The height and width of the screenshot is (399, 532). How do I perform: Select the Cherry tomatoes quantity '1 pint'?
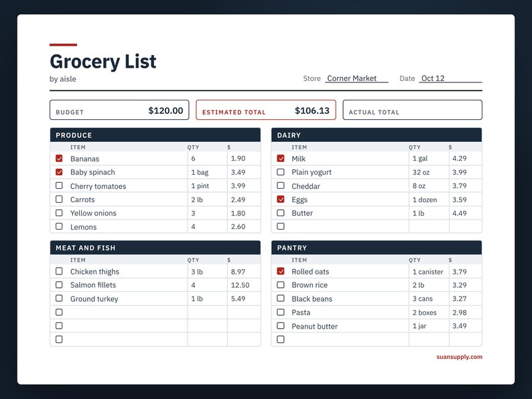point(200,185)
